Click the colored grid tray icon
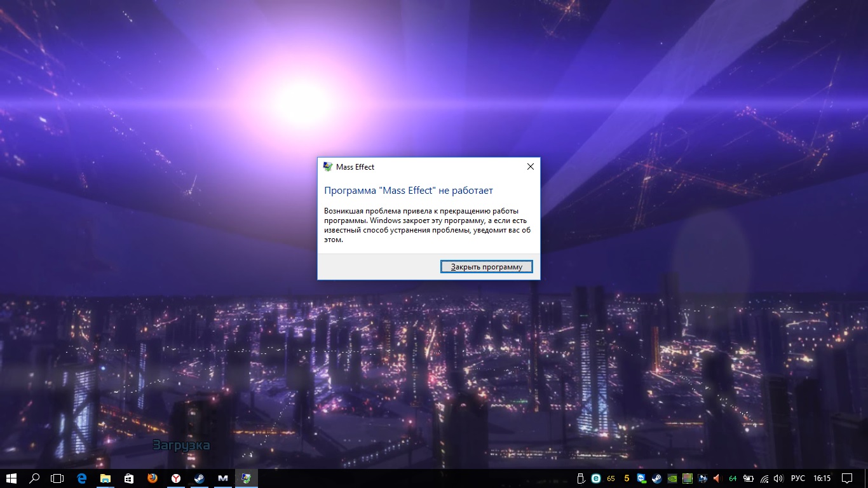The image size is (868, 488). tap(688, 478)
